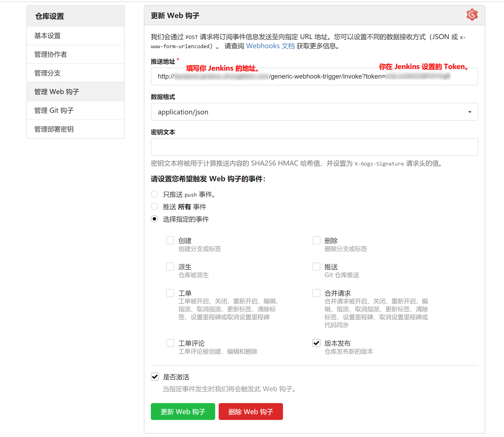
Task: Toggle the 合并请求 checkbox
Action: pyautogui.click(x=316, y=293)
